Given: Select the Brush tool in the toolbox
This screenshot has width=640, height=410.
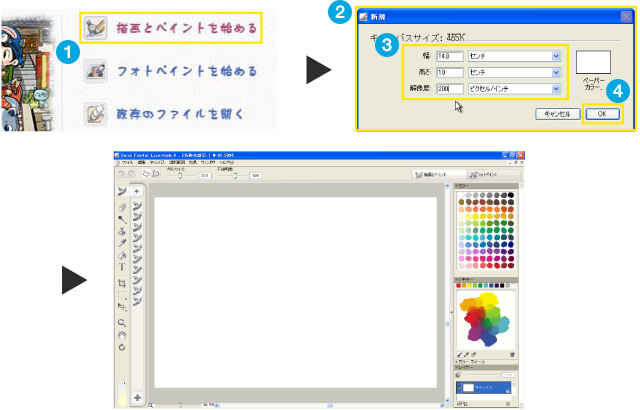Looking at the screenshot, I should [x=122, y=191].
